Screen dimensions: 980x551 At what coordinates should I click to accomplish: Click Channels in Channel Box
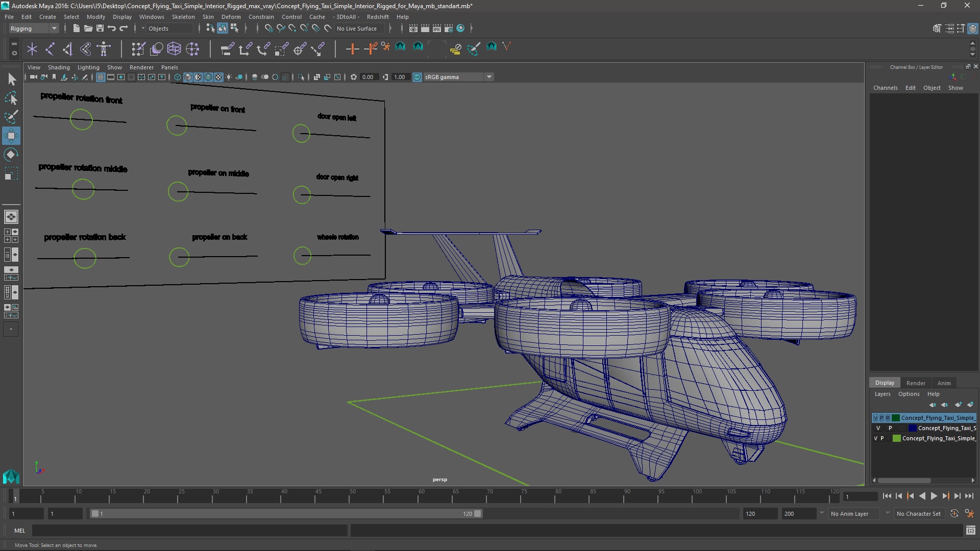click(885, 88)
